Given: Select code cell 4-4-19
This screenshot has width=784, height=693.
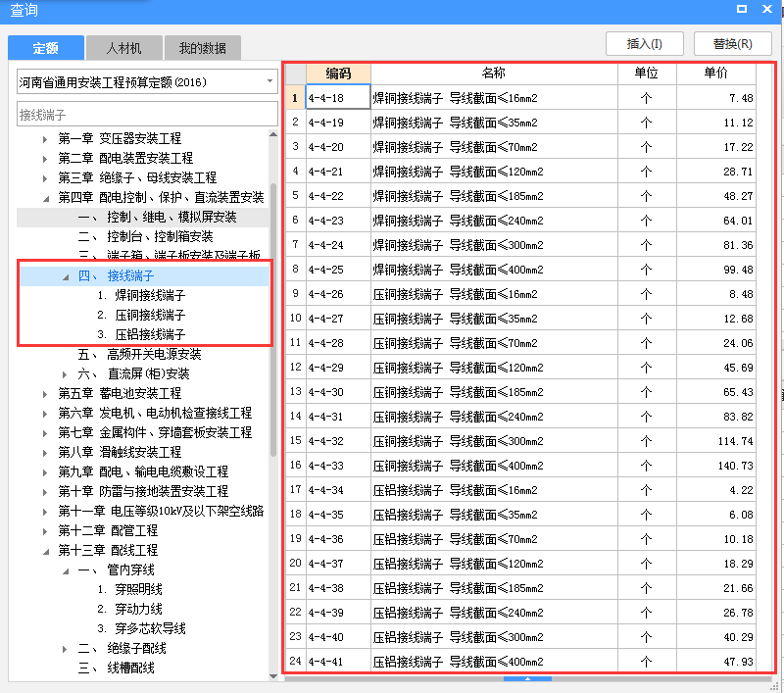Looking at the screenshot, I should tap(338, 123).
